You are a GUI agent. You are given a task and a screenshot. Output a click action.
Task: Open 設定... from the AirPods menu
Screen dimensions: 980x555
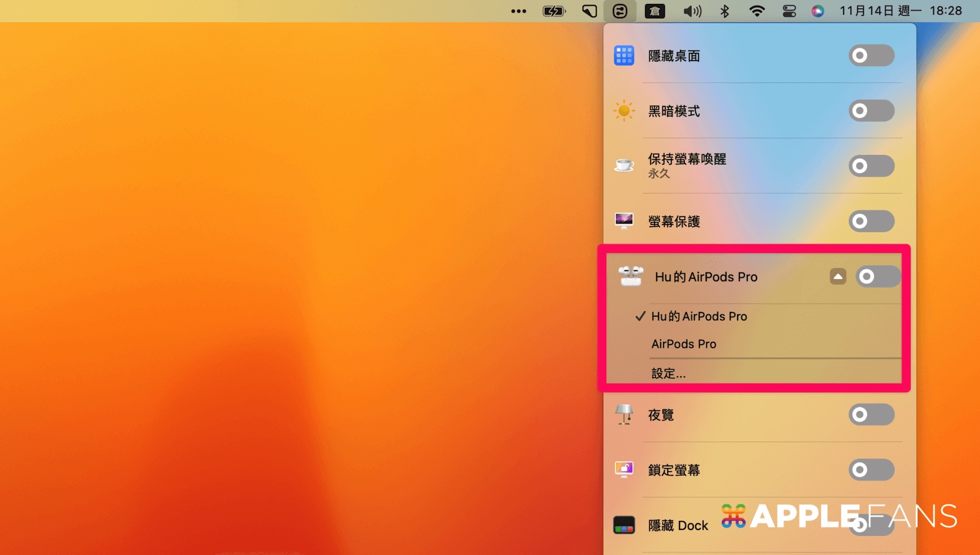pyautogui.click(x=668, y=373)
